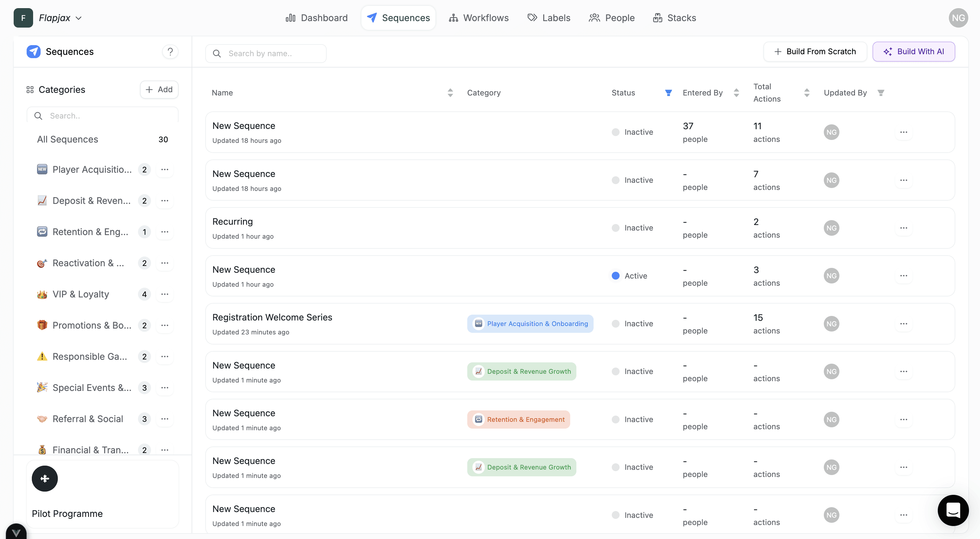
Task: Click the NG user avatar top right
Action: [958, 18]
